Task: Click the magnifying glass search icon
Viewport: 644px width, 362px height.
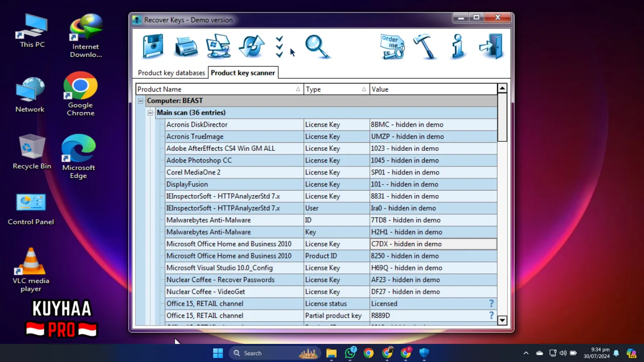Action: click(317, 47)
